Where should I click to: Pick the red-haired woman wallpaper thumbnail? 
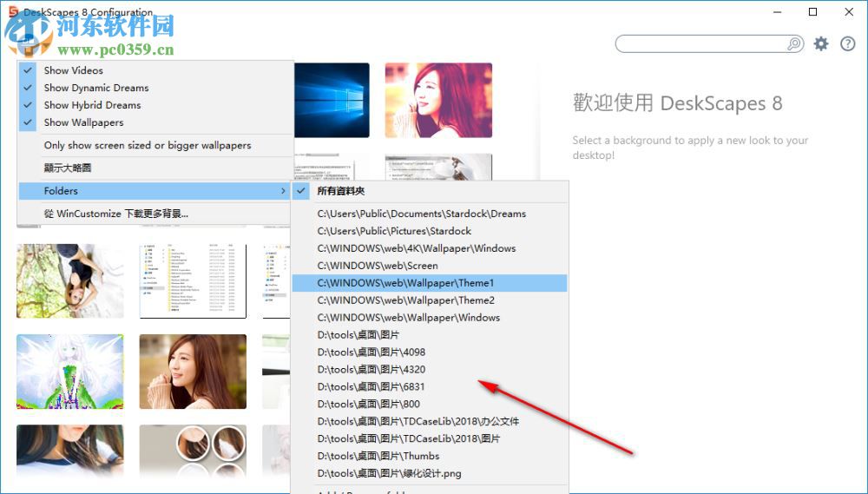[438, 100]
